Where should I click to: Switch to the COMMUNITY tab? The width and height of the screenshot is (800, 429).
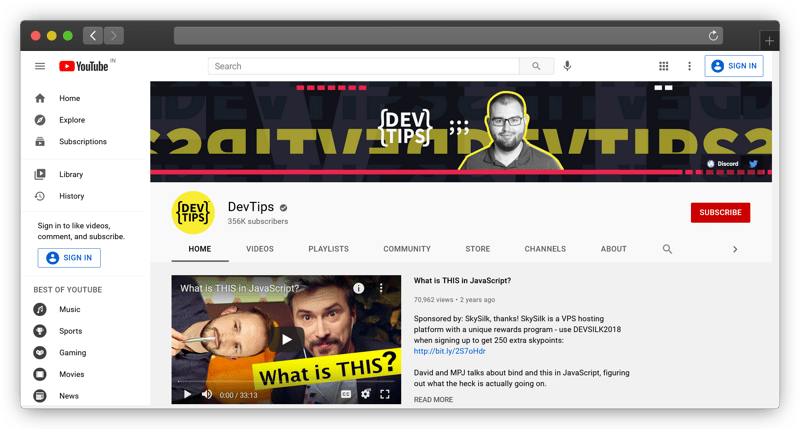coord(407,249)
